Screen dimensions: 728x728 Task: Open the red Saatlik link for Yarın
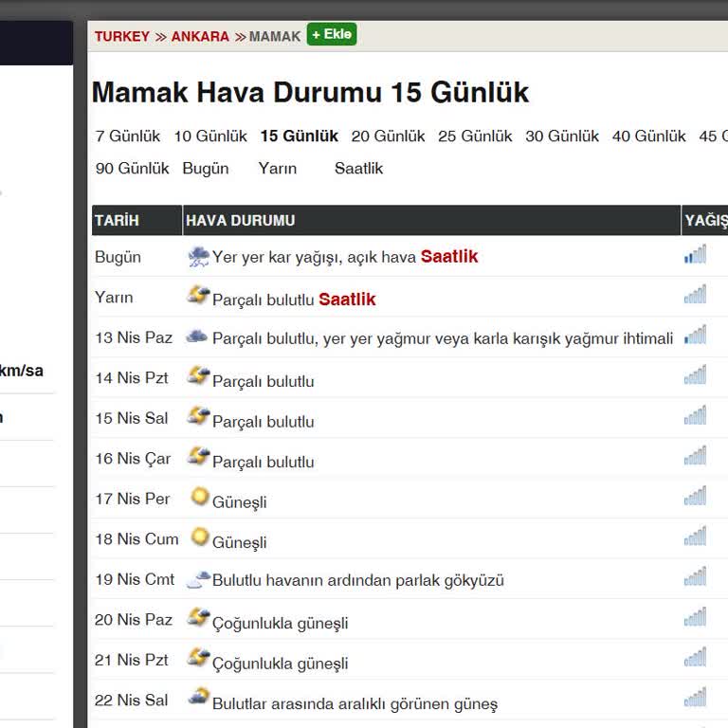347,300
